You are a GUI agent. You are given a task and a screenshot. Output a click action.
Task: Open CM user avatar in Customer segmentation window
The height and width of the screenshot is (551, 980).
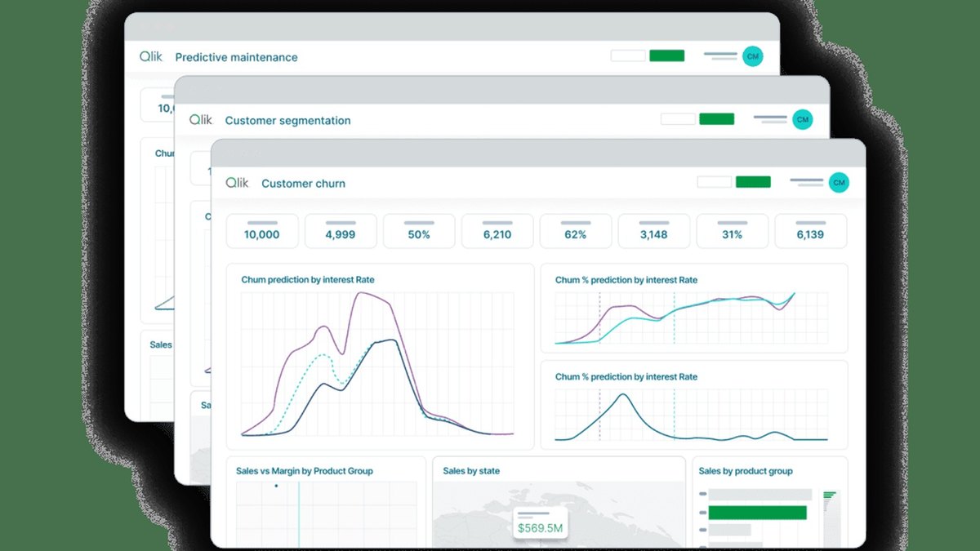tap(803, 119)
